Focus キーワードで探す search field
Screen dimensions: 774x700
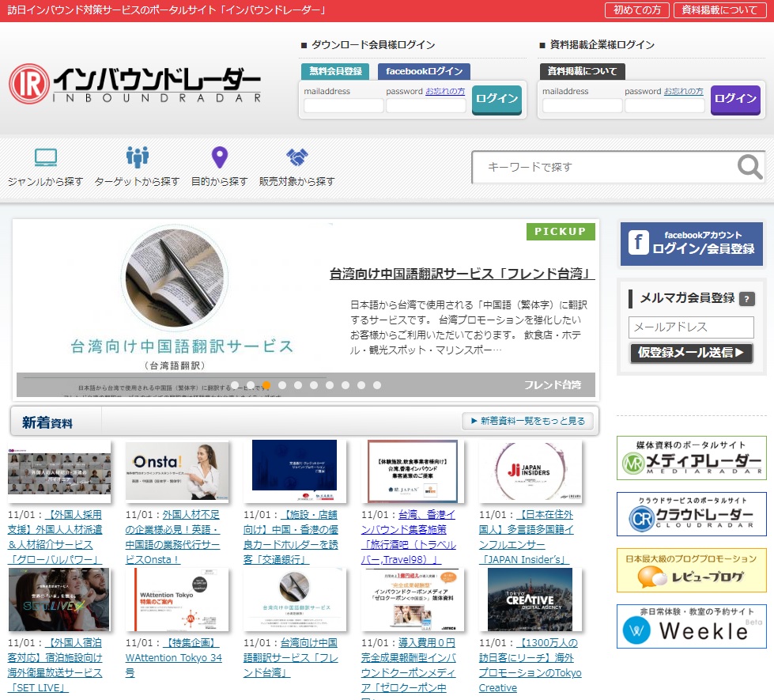(605, 167)
